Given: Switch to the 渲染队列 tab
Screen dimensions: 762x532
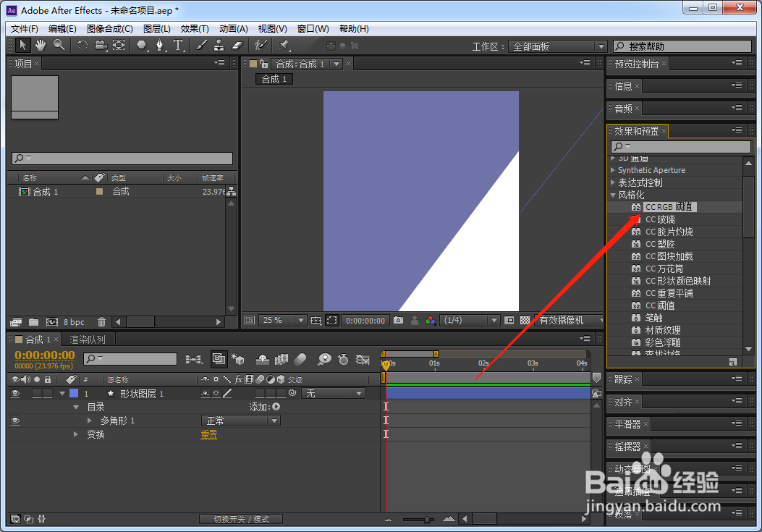Looking at the screenshot, I should click(x=88, y=339).
